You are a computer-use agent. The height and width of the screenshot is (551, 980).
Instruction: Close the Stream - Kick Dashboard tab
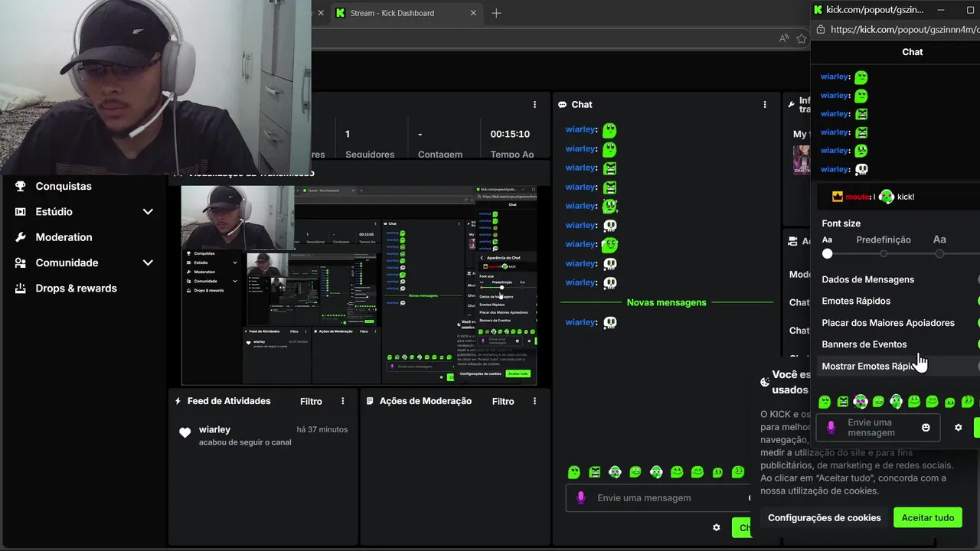[473, 13]
